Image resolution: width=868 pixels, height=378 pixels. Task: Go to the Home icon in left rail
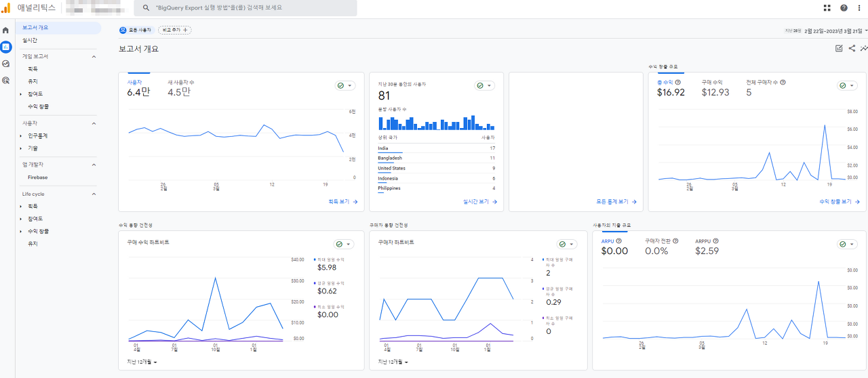[6, 30]
